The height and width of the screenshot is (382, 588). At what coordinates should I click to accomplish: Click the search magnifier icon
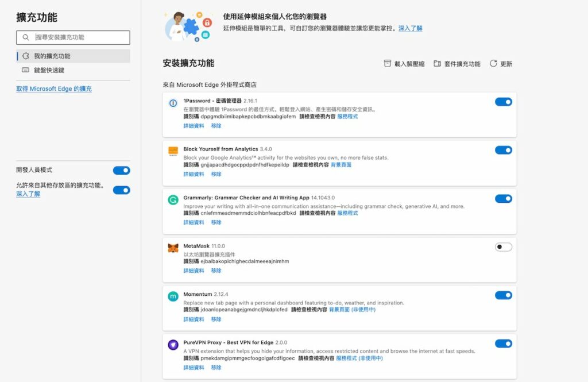coord(25,37)
